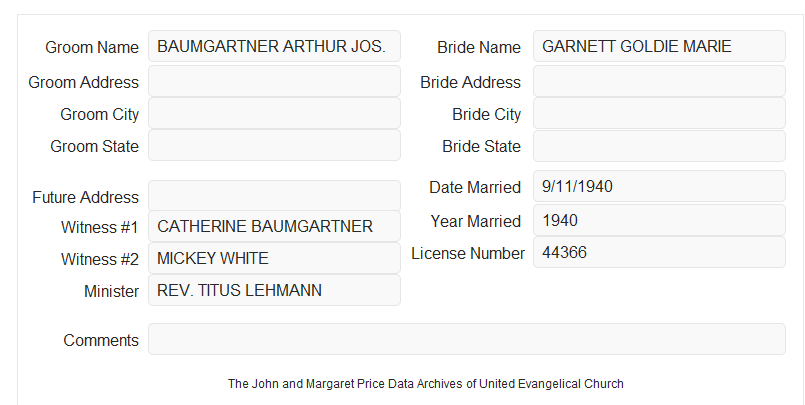The width and height of the screenshot is (805, 405).
Task: Click the Comments label text
Action: tap(101, 340)
